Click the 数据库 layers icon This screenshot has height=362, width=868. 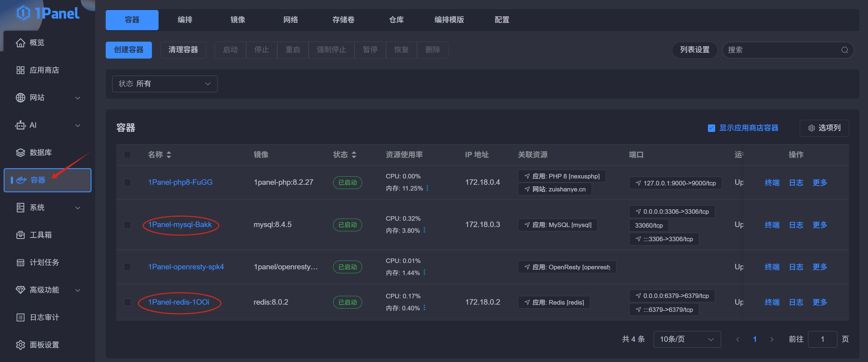(21, 152)
